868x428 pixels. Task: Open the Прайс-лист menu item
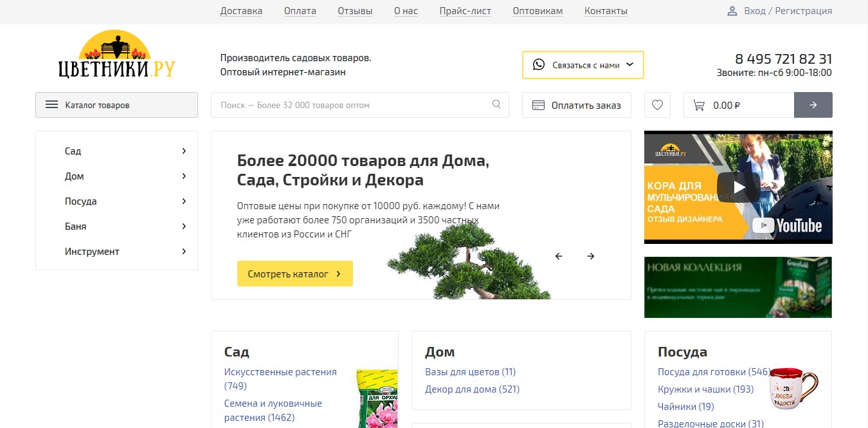[x=465, y=11]
